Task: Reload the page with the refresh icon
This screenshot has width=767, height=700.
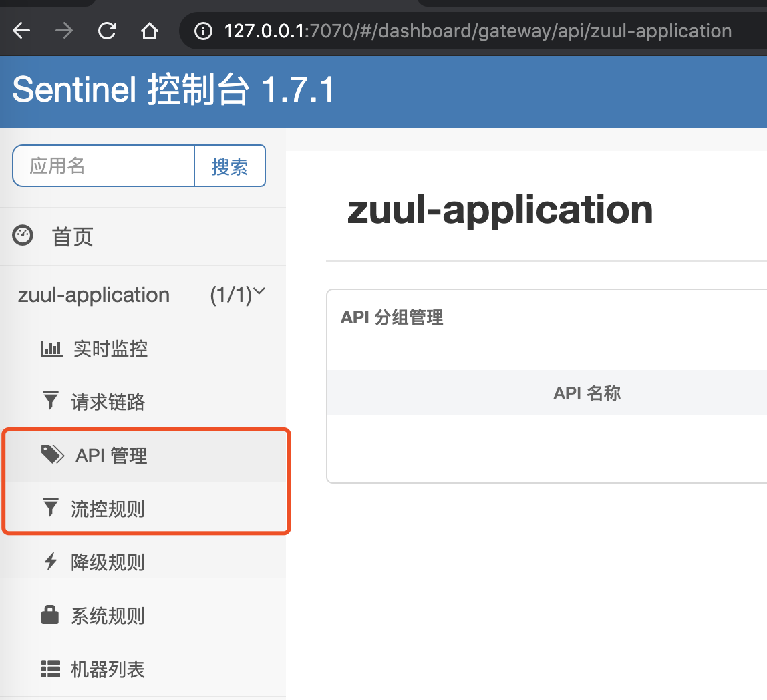Action: click(106, 31)
